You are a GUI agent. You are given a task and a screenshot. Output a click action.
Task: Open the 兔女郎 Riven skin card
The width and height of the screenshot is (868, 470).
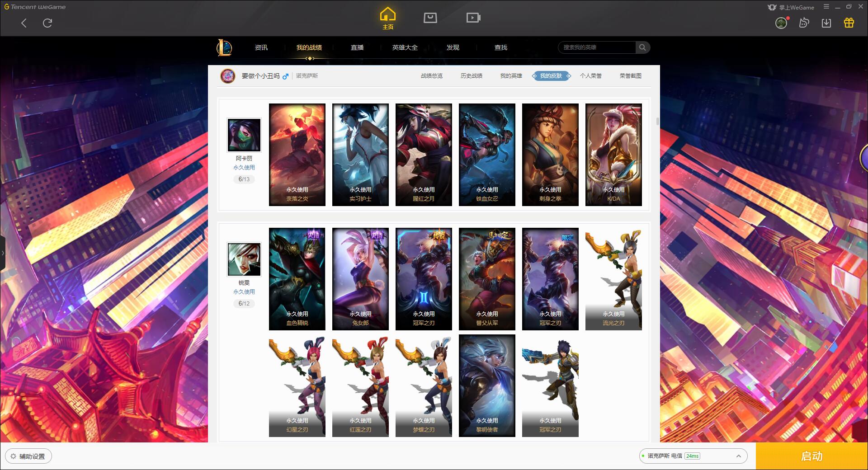[360, 279]
